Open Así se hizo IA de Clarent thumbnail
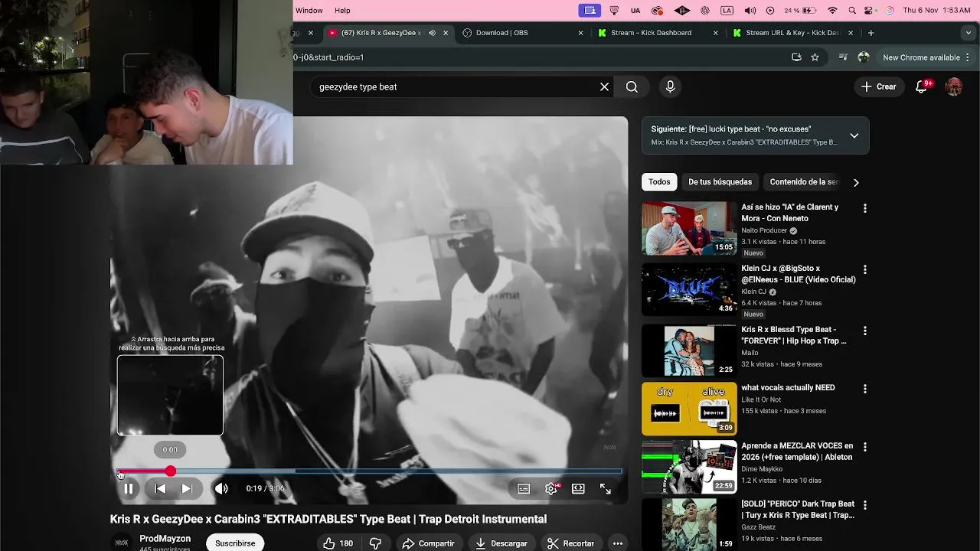 point(689,228)
